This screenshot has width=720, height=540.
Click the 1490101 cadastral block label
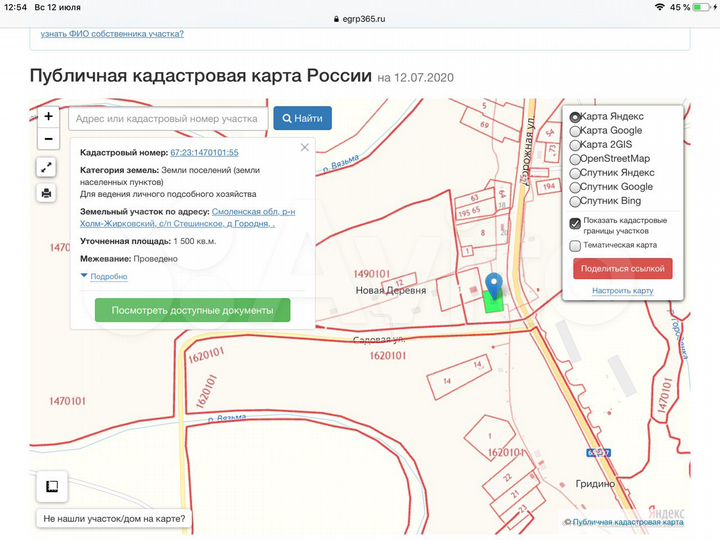tap(371, 274)
